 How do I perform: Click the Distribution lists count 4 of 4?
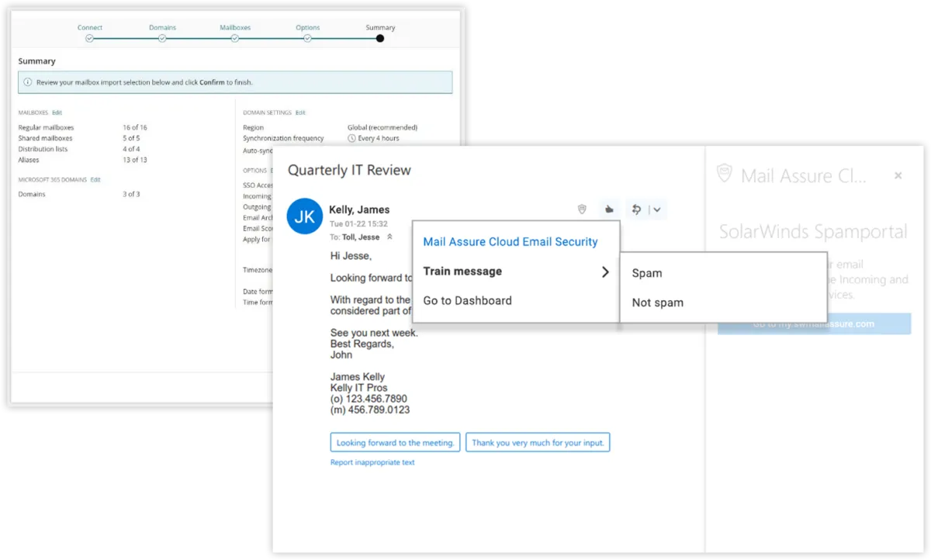point(131,149)
